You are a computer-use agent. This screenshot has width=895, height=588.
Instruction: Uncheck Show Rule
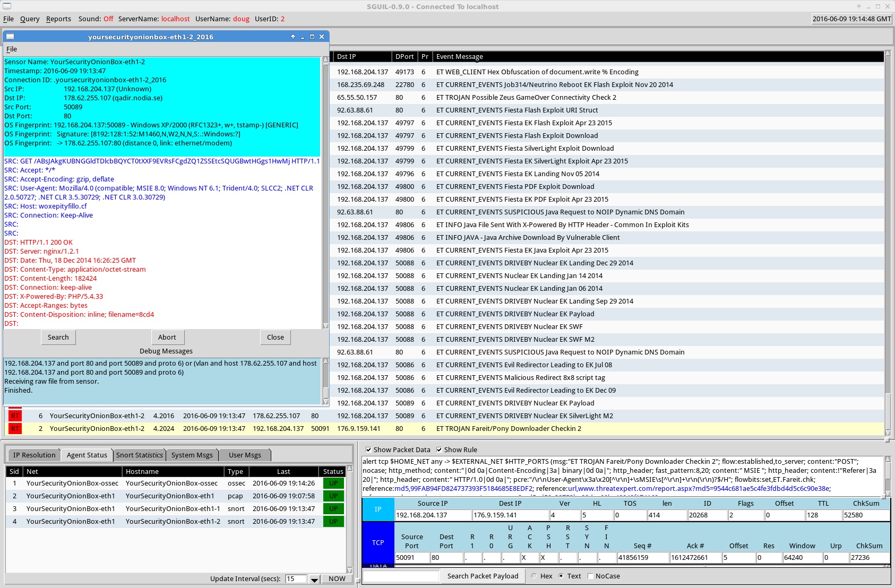tap(439, 449)
